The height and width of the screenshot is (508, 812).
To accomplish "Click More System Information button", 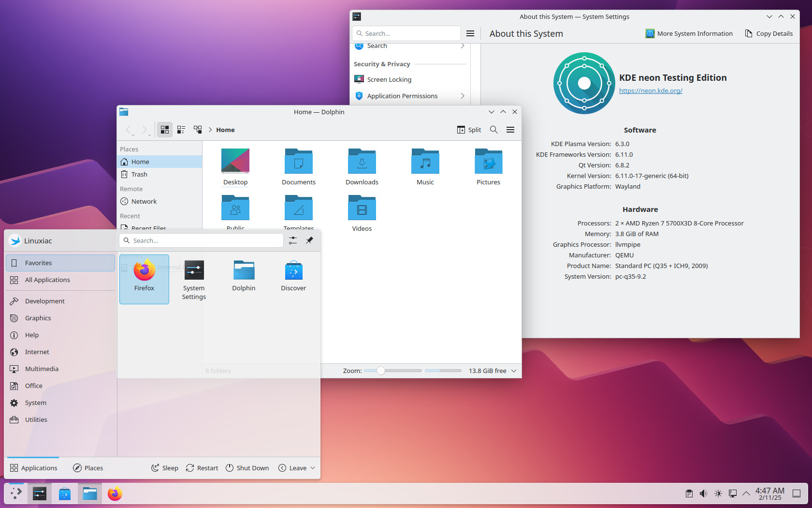I will [689, 33].
